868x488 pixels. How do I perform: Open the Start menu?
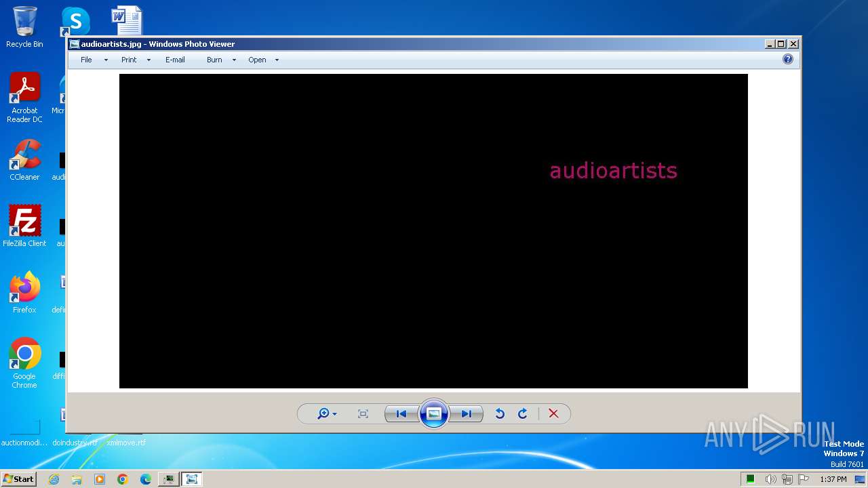pos(18,479)
